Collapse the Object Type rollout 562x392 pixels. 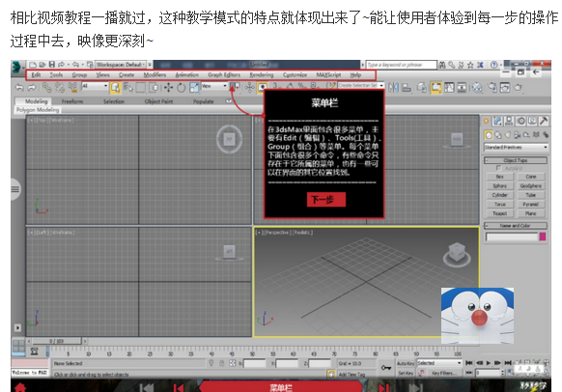click(x=516, y=160)
